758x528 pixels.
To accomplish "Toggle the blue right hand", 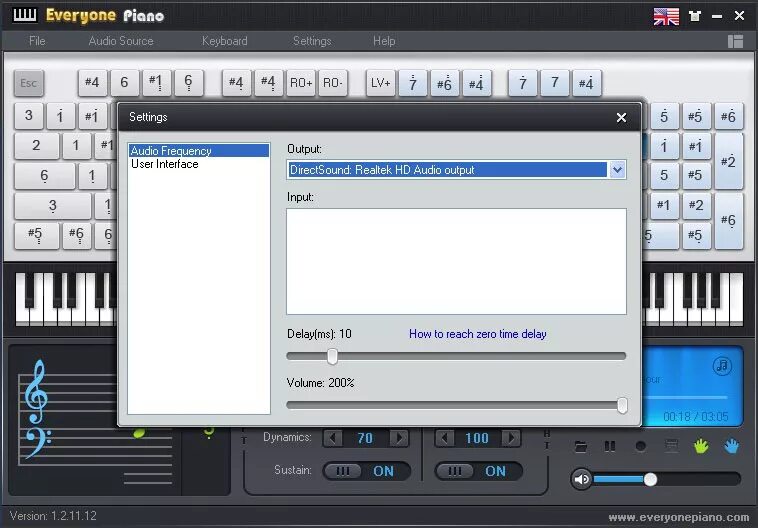I will tap(731, 446).
